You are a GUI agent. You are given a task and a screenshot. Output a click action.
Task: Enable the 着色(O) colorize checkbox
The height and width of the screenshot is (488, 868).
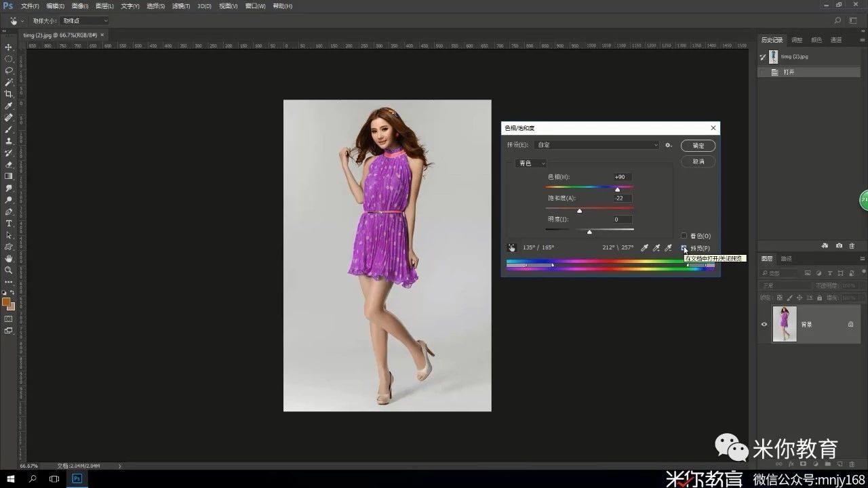coord(684,236)
